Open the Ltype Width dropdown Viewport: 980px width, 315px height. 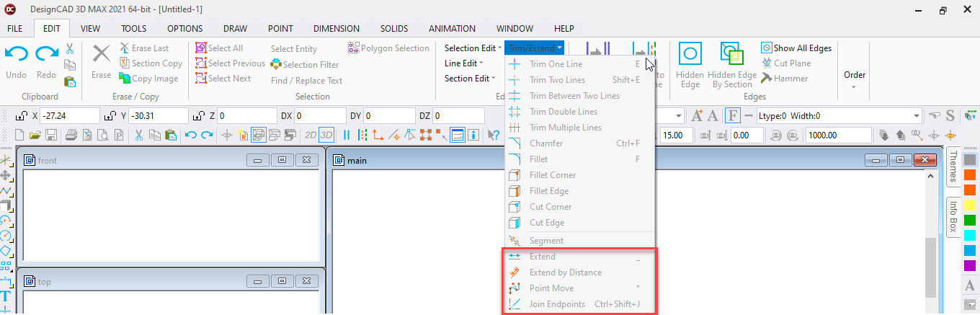tap(917, 116)
